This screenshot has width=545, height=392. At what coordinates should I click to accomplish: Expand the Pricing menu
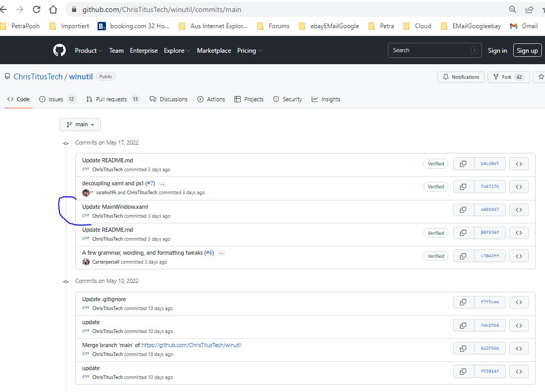tap(250, 51)
